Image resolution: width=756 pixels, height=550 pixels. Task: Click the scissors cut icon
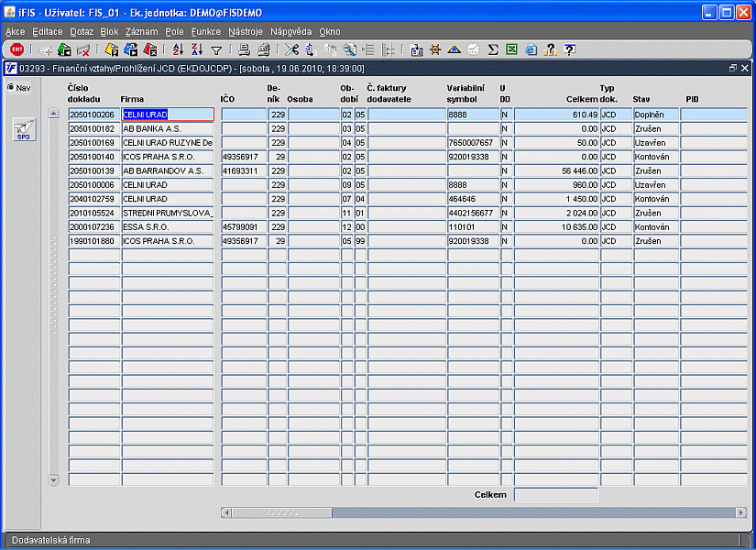click(x=291, y=49)
